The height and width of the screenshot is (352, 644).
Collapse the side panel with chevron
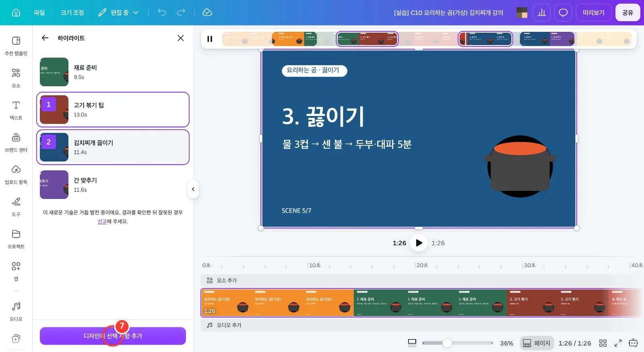(193, 189)
